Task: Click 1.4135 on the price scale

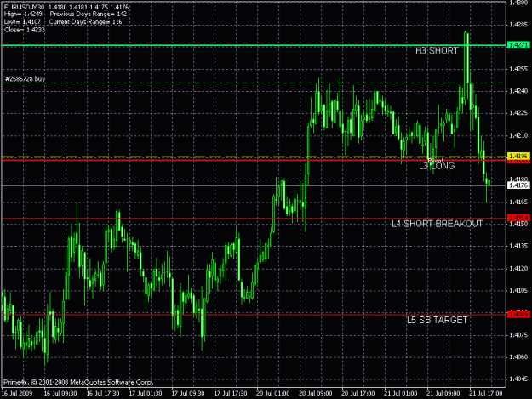Action: pos(518,246)
